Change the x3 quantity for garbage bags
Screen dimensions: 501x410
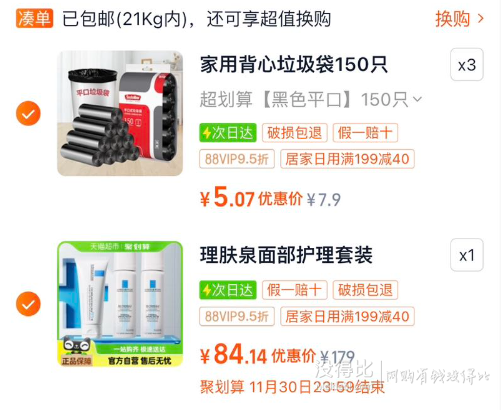click(467, 65)
